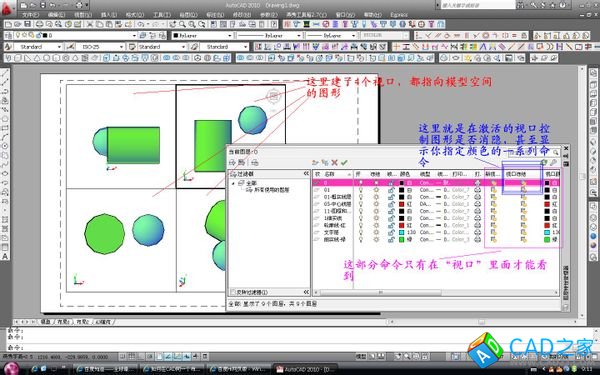Screen dimensions: 600x375
Task: Click the zoom magnifier icon in toolbar
Action: click(183, 24)
